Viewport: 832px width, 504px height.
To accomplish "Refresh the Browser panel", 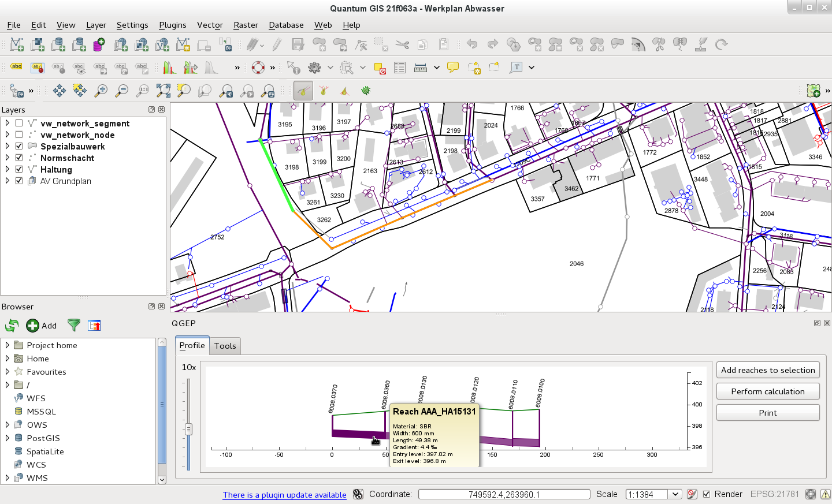I will [12, 326].
